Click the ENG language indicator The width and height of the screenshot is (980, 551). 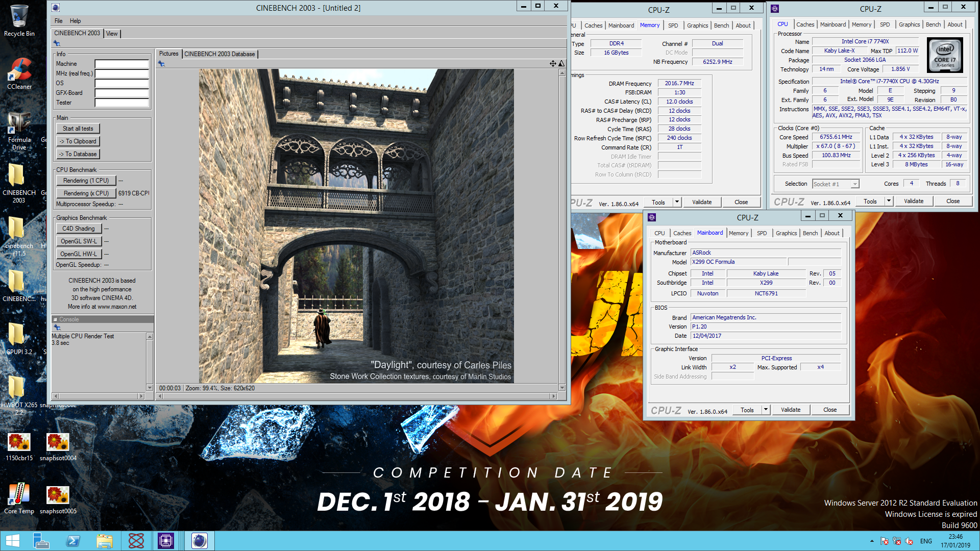[926, 541]
